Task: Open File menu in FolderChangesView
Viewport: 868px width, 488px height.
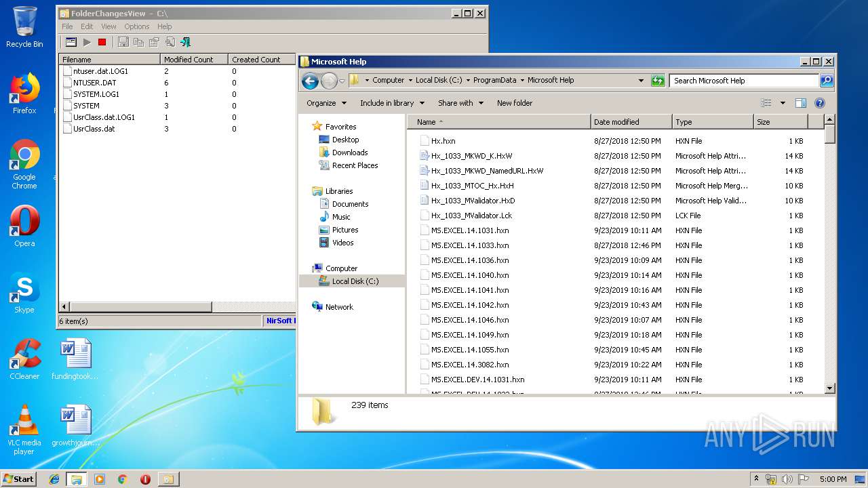Action: 67,26
